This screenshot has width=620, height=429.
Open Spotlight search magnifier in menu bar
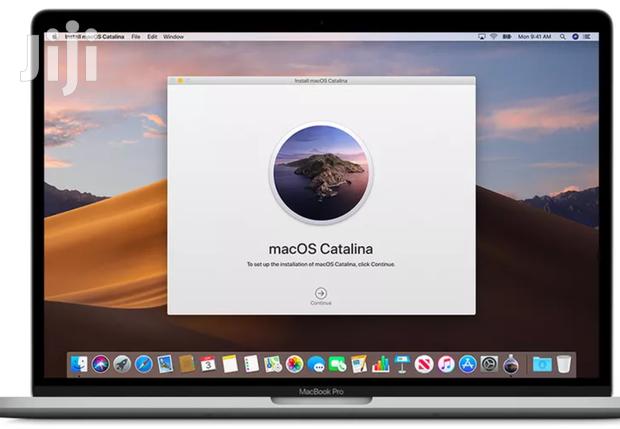563,36
